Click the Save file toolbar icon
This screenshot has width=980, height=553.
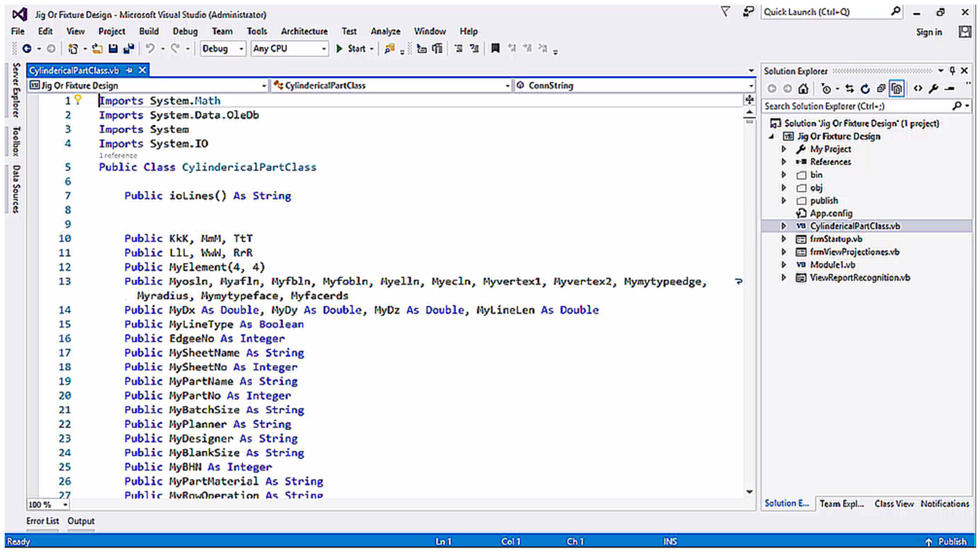(x=113, y=49)
